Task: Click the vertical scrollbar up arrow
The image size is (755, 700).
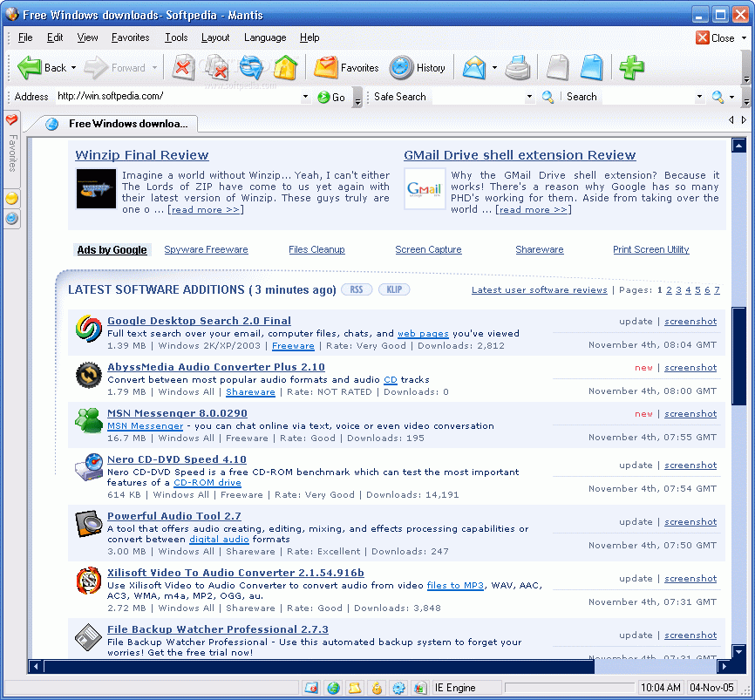Action: pos(738,146)
